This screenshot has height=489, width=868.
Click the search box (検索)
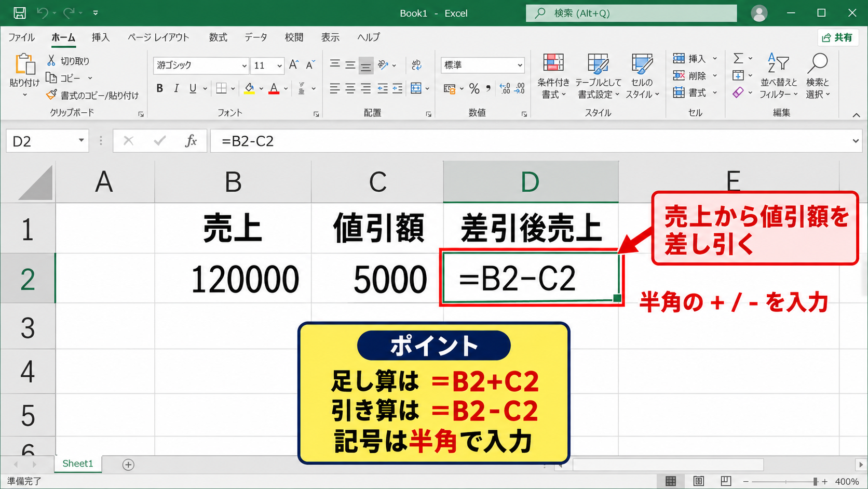pyautogui.click(x=631, y=13)
